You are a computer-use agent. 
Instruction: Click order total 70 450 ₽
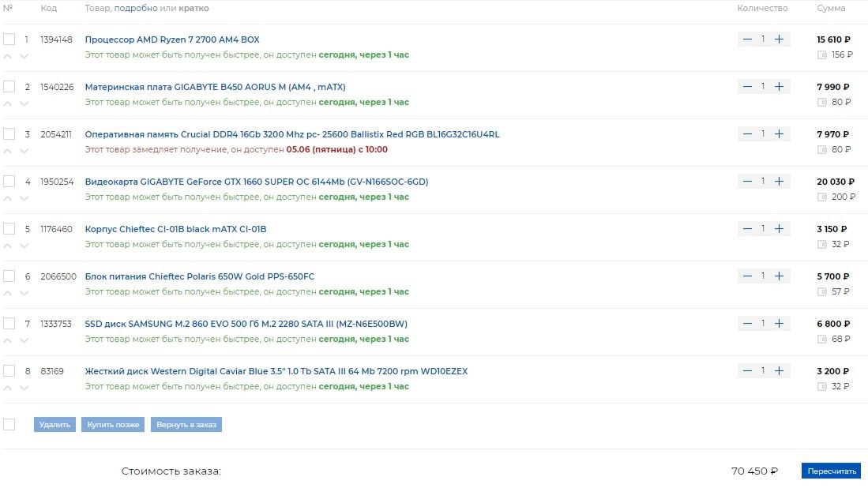click(754, 471)
